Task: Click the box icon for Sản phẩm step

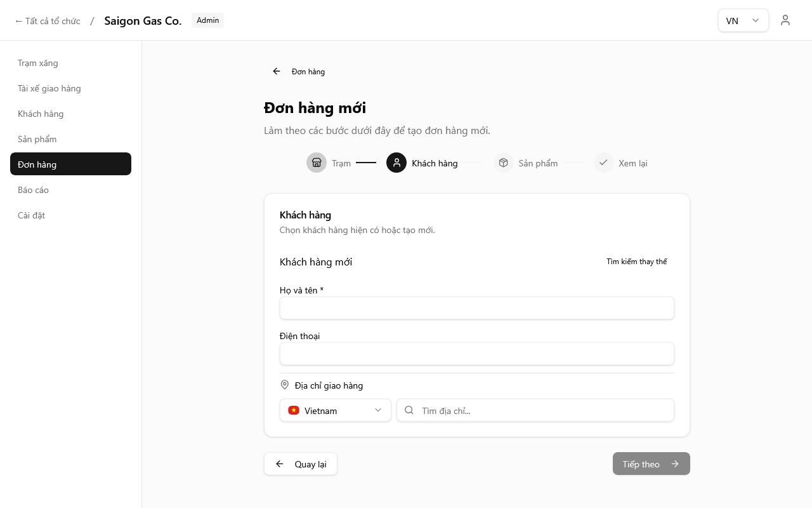Action: pyautogui.click(x=503, y=163)
